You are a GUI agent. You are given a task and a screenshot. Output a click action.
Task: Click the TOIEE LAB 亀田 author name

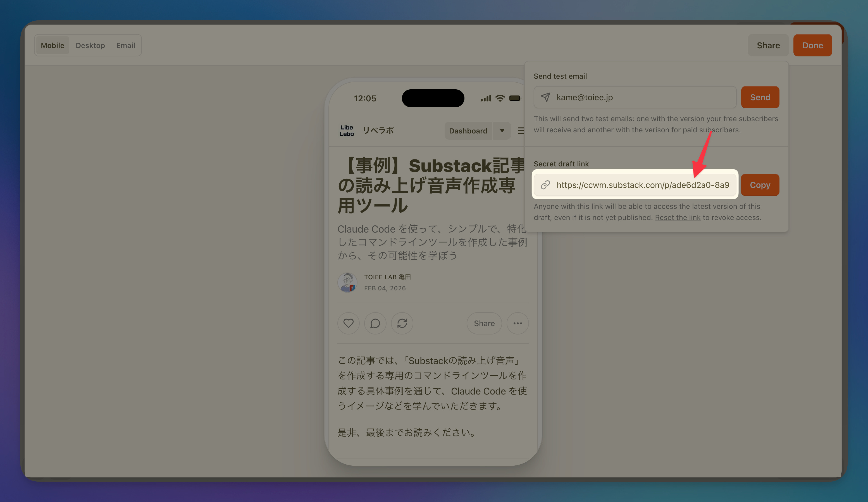(388, 277)
